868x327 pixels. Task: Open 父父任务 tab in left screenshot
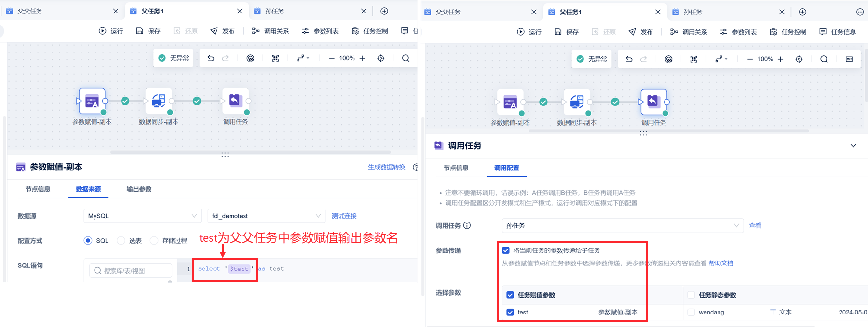[62, 11]
